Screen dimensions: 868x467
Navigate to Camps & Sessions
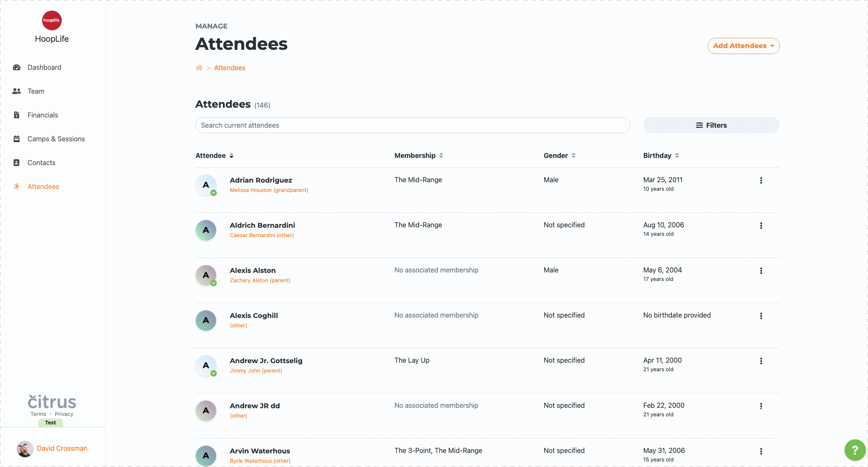point(56,139)
